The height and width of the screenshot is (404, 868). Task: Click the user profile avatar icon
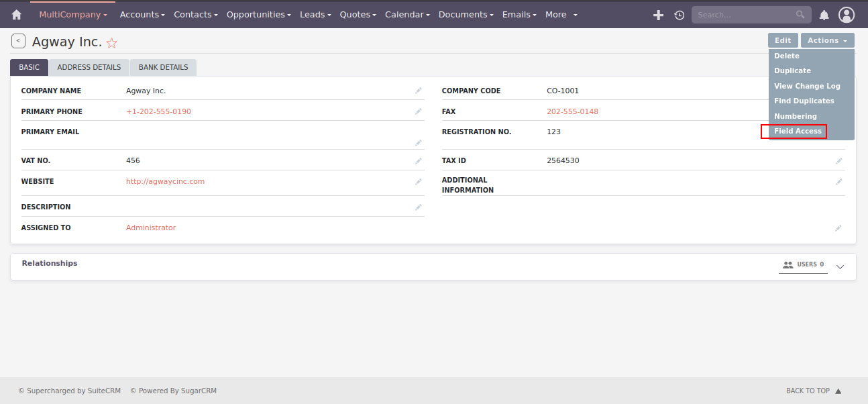(847, 14)
